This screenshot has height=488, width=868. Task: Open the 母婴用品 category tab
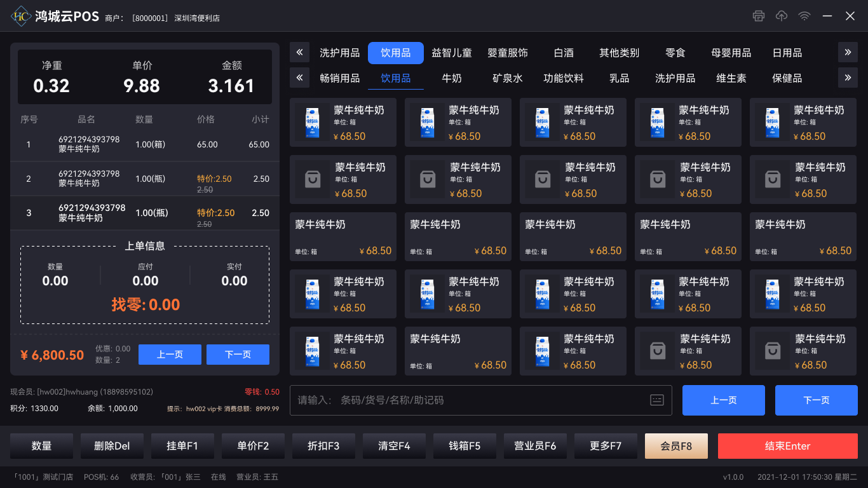coord(731,53)
